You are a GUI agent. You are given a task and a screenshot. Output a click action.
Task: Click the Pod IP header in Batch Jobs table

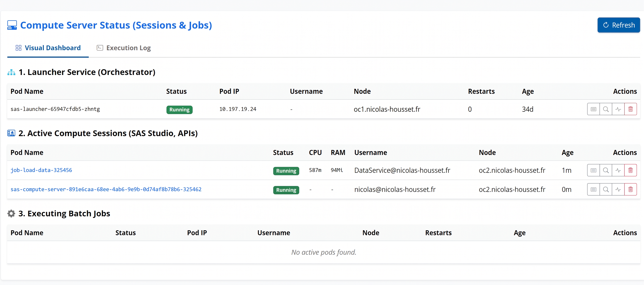pyautogui.click(x=197, y=233)
